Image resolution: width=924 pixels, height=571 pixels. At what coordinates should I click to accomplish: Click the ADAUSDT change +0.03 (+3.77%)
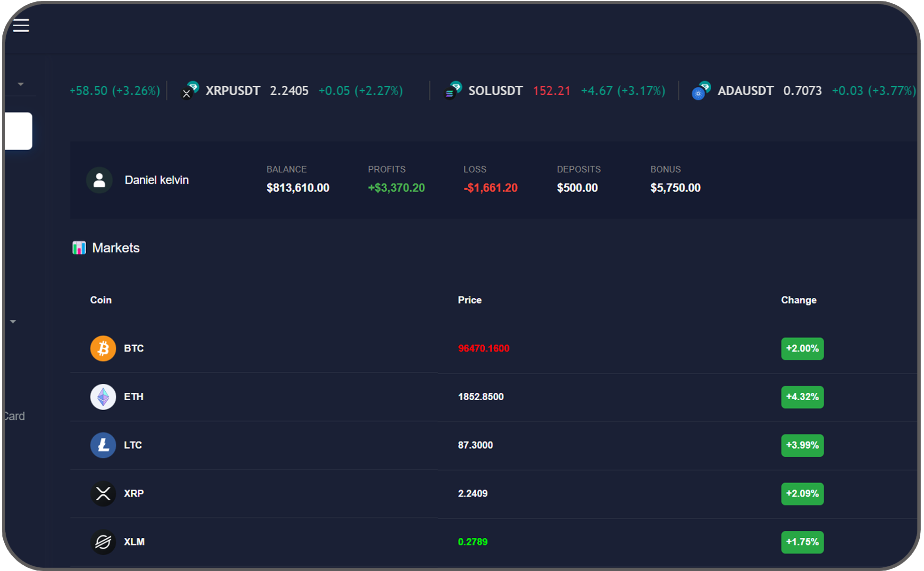click(x=874, y=91)
